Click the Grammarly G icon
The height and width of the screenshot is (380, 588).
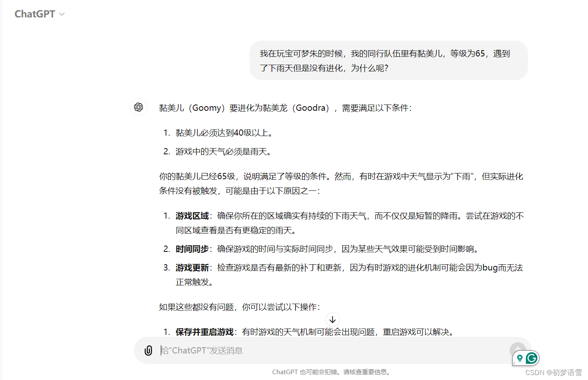pyautogui.click(x=532, y=358)
